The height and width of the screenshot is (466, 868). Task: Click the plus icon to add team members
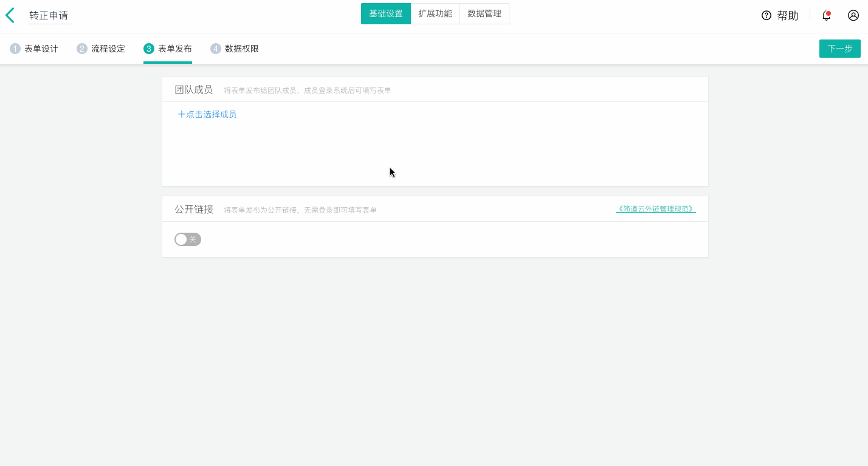(x=181, y=114)
